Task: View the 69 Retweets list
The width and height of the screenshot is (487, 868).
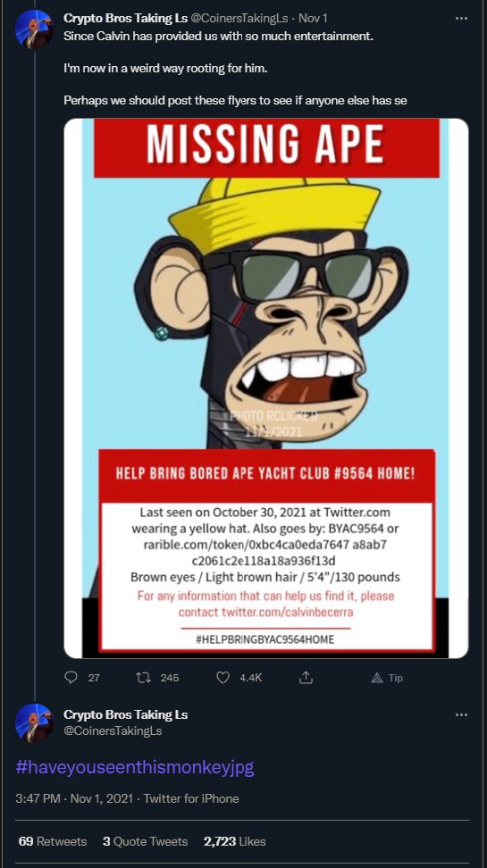Action: coord(53,841)
